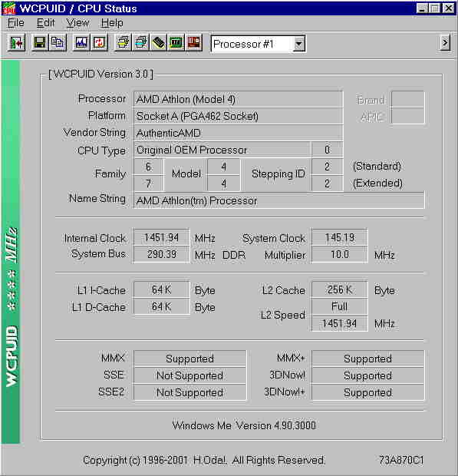Screen dimensions: 458x476
Task: Click the SSE 'Not Supported' status
Action: click(189, 375)
